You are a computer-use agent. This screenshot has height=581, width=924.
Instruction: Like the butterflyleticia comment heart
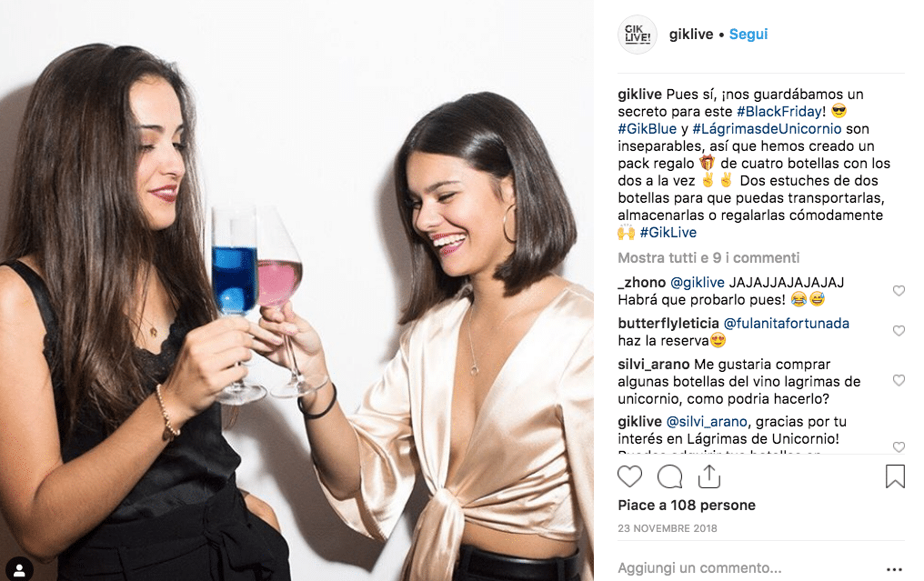point(898,331)
